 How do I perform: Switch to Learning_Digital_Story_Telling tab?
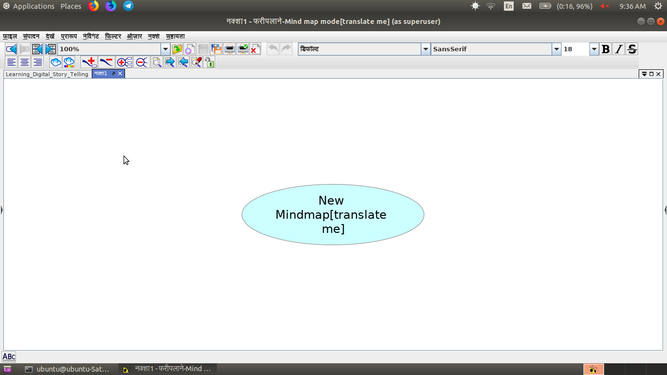[47, 74]
